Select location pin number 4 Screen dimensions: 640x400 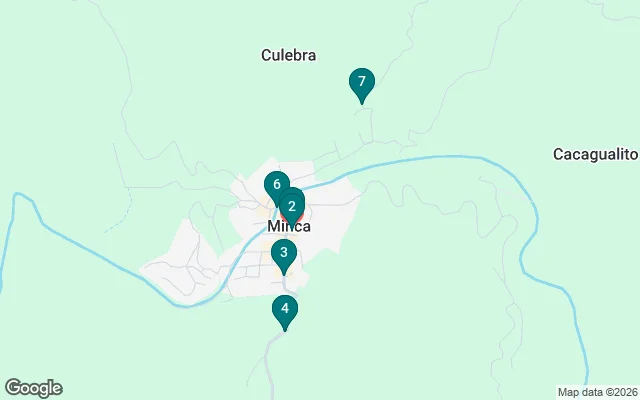click(285, 311)
